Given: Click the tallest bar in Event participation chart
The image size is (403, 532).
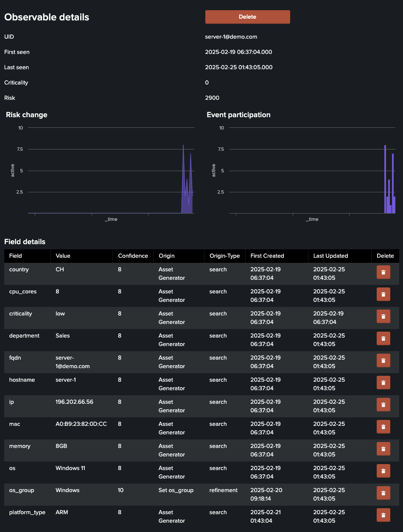Looking at the screenshot, I should 385,178.
